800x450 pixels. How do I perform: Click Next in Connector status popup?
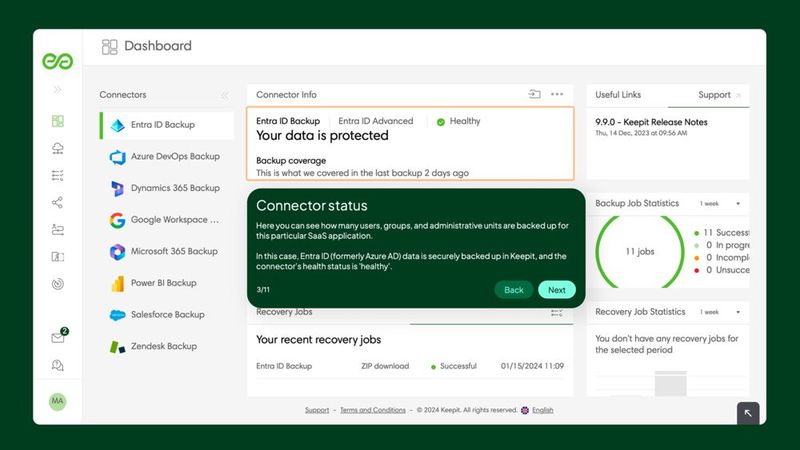pos(557,290)
